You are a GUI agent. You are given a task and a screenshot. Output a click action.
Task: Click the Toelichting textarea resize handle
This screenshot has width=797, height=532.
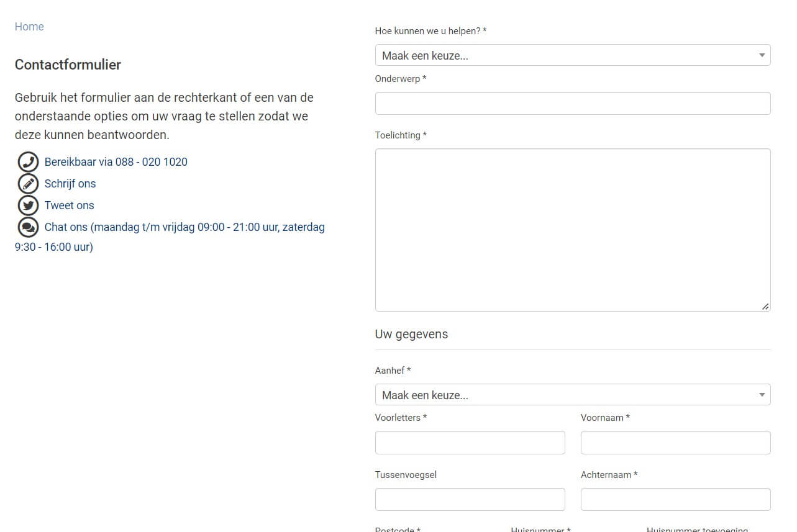tap(765, 306)
